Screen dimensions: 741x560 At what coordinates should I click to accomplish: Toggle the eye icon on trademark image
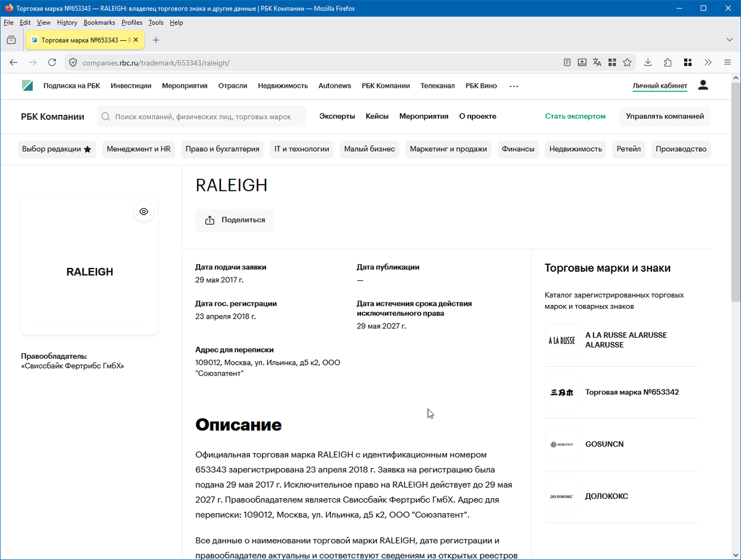click(144, 212)
